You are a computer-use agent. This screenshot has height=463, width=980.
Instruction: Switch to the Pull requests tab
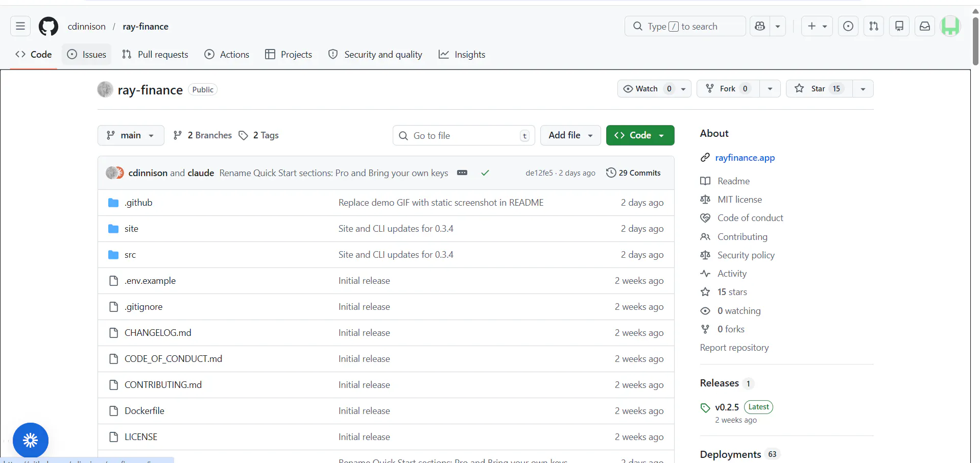point(155,55)
